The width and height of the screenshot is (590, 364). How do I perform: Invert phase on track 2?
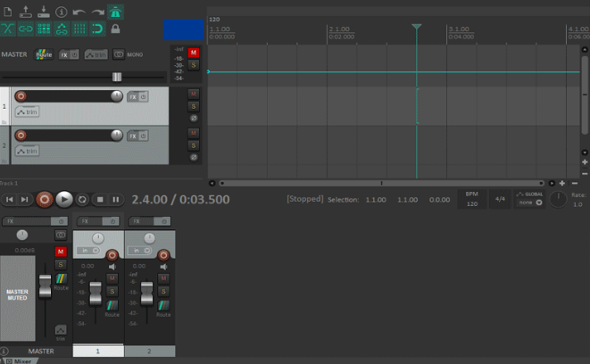pyautogui.click(x=194, y=157)
